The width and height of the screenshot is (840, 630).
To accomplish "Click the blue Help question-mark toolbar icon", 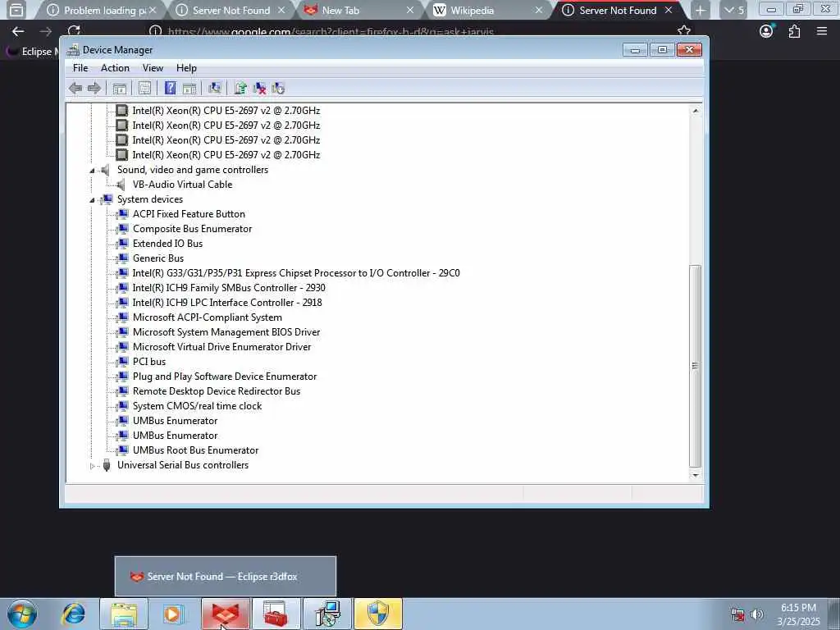I will pos(170,89).
